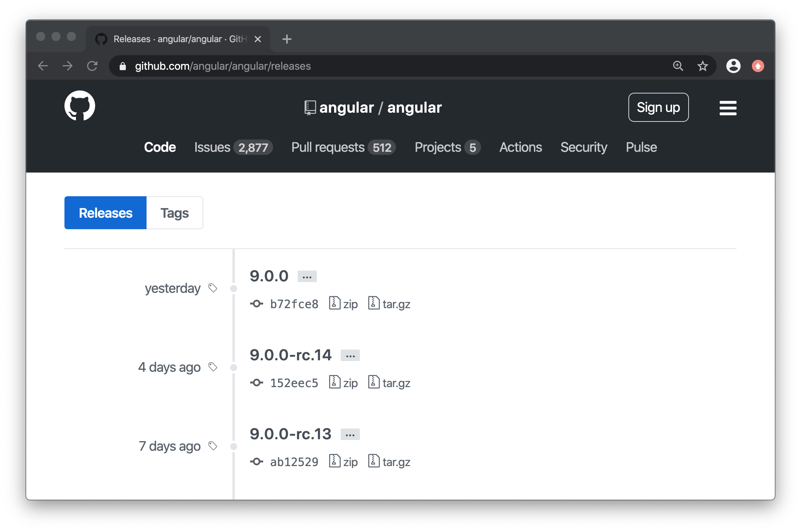Open the 9.0.0 release options menu

point(307,276)
